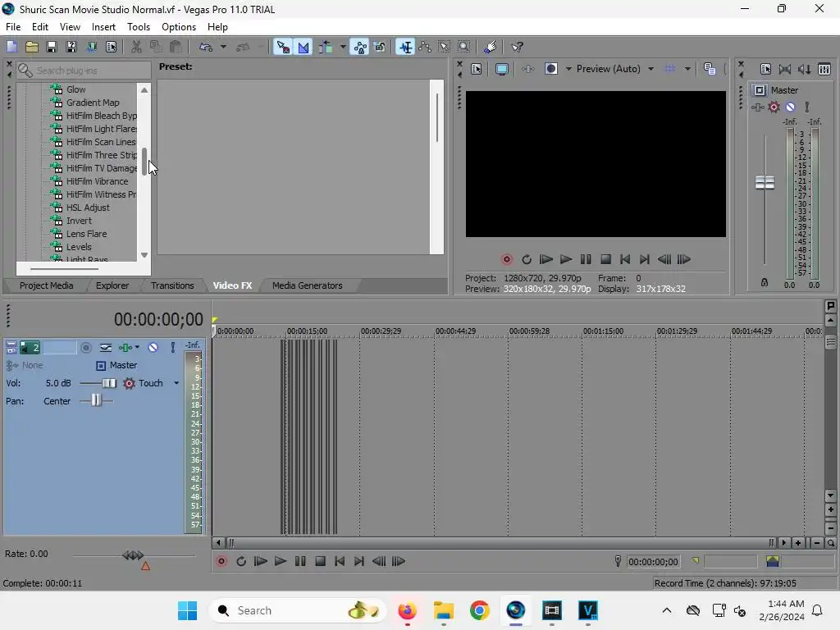Switch to the Media Generators tab
Viewport: 840px width, 630px height.
(x=307, y=285)
